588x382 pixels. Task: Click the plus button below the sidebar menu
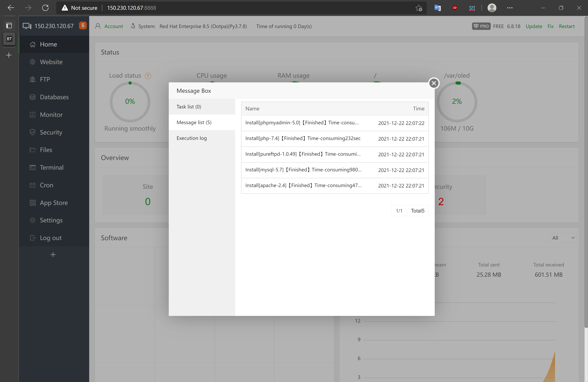(53, 254)
